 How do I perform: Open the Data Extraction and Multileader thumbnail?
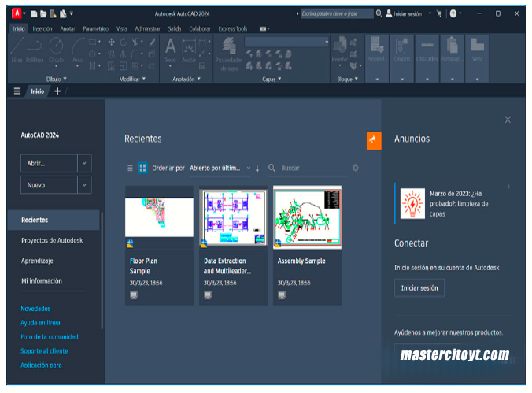234,217
